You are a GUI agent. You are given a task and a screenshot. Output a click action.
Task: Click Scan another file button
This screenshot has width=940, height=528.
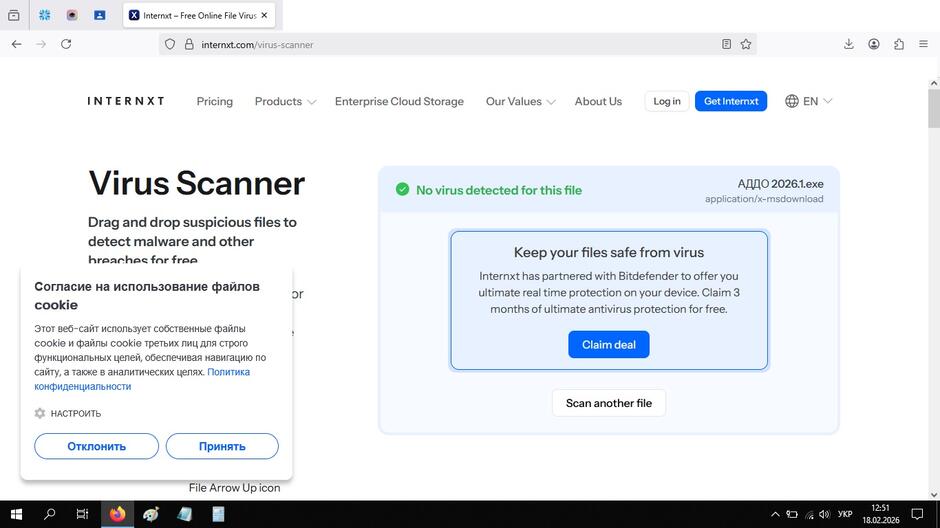(608, 403)
